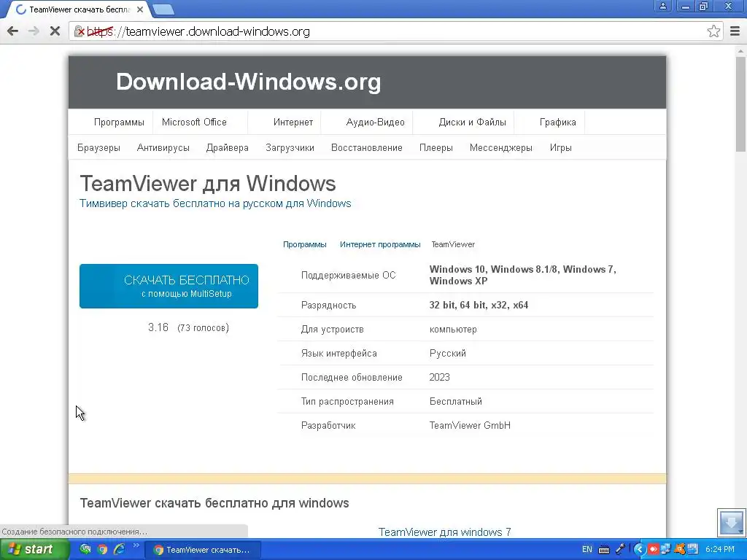
Task: Open the TeamViewer для windows 7 link
Action: tap(444, 532)
